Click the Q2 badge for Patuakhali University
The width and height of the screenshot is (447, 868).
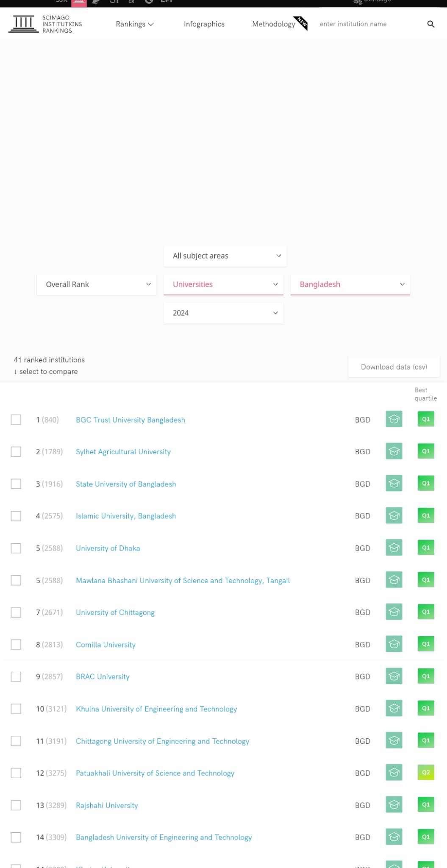(x=426, y=773)
